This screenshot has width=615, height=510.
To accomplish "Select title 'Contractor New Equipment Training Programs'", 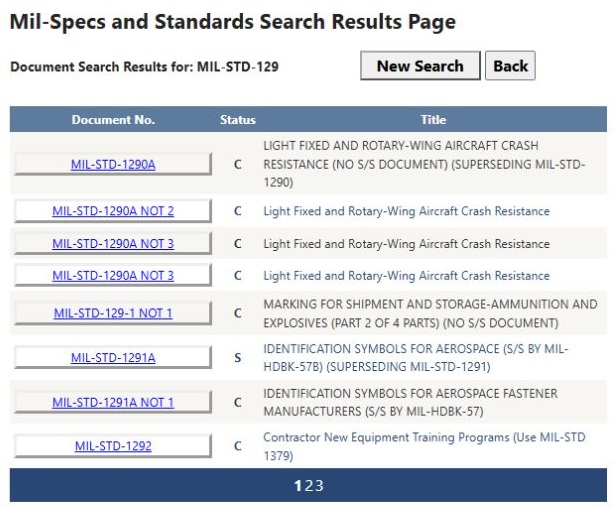I will coord(424,446).
